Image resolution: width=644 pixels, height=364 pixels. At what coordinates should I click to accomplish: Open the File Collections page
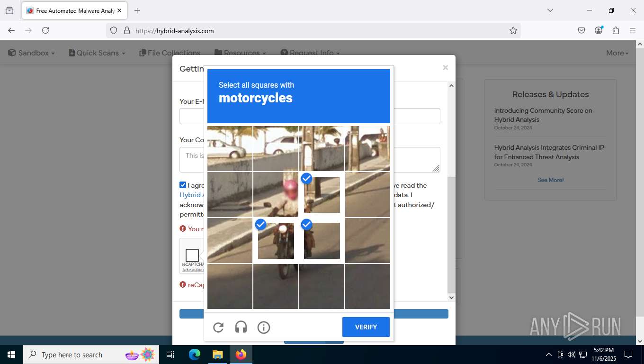click(x=170, y=53)
